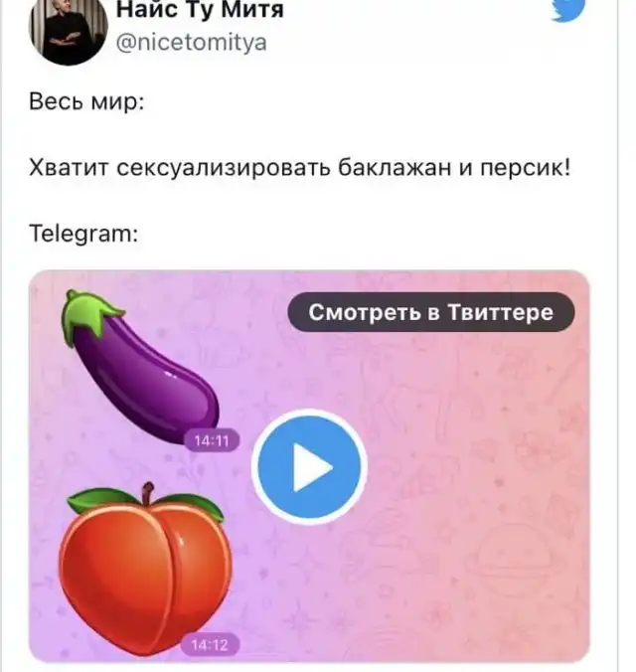The height and width of the screenshot is (672, 636).
Task: Click the peach's brown stem
Action: [x=148, y=493]
